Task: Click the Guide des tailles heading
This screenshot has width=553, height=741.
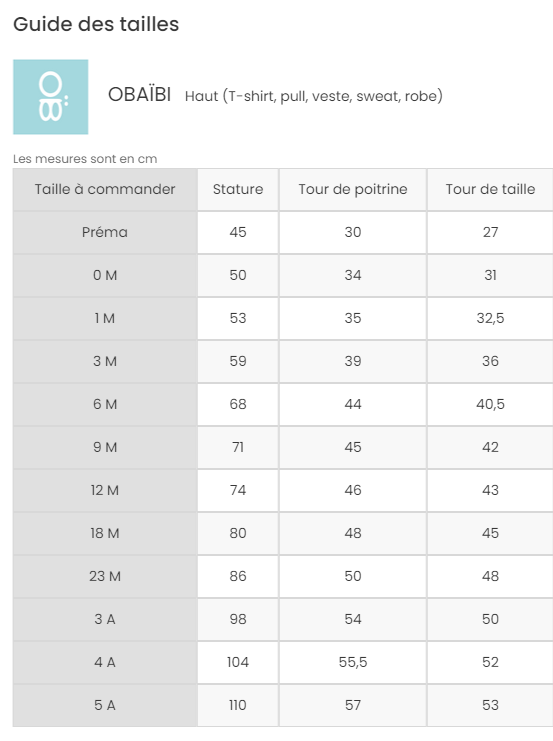Action: 96,24
